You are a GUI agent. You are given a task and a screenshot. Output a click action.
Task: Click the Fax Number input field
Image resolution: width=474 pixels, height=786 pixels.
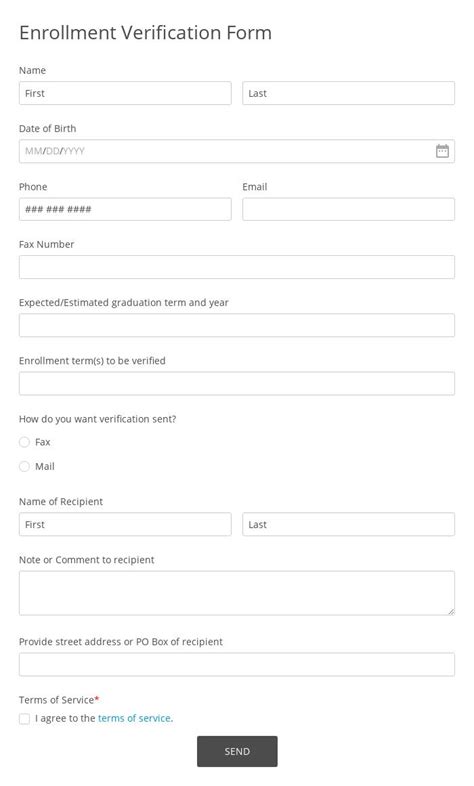pyautogui.click(x=236, y=267)
